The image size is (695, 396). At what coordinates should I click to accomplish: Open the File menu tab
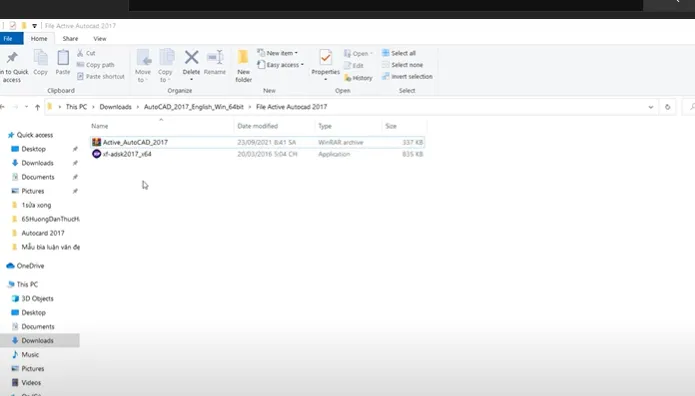(8, 39)
